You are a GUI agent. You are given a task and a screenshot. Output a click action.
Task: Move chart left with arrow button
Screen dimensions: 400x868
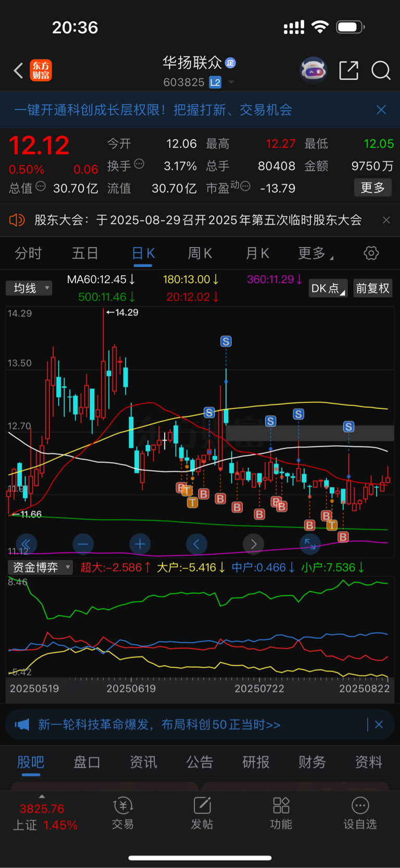[196, 544]
